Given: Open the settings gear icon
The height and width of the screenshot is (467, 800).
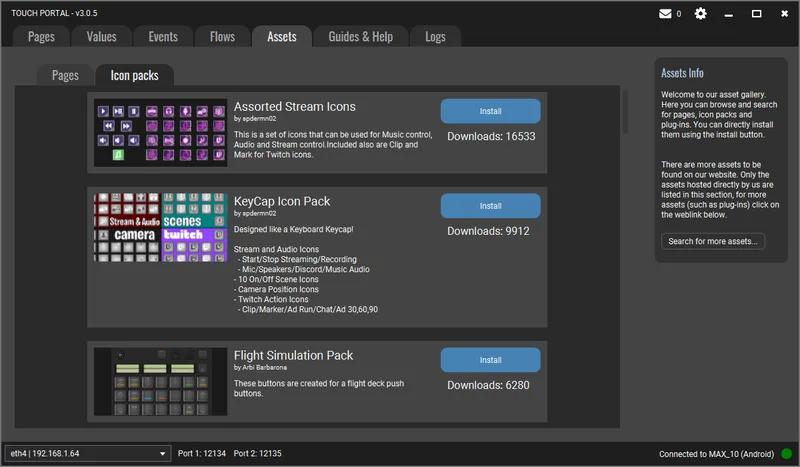Looking at the screenshot, I should 700,14.
